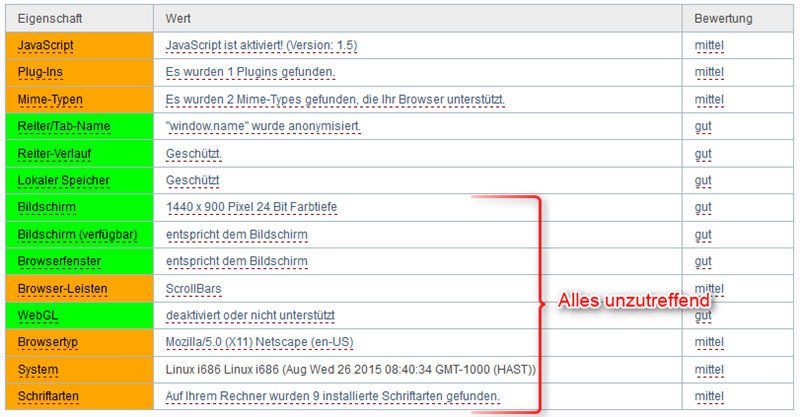Screen dimensions: 800x417
Task: Click the 'gut' rating in the Reiter-Verlauf row
Action: tap(702, 154)
